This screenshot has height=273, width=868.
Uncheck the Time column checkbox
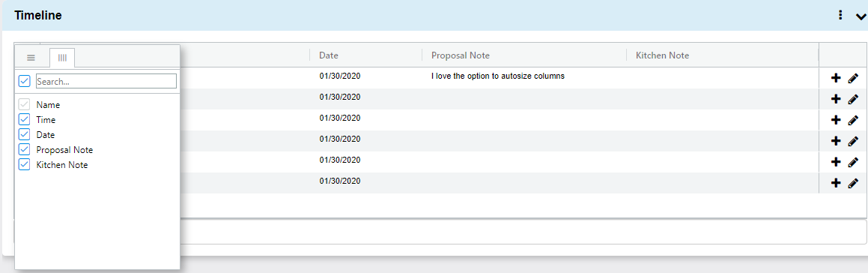[x=25, y=119]
